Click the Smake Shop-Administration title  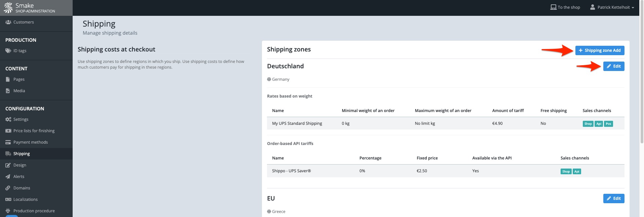pos(35,8)
